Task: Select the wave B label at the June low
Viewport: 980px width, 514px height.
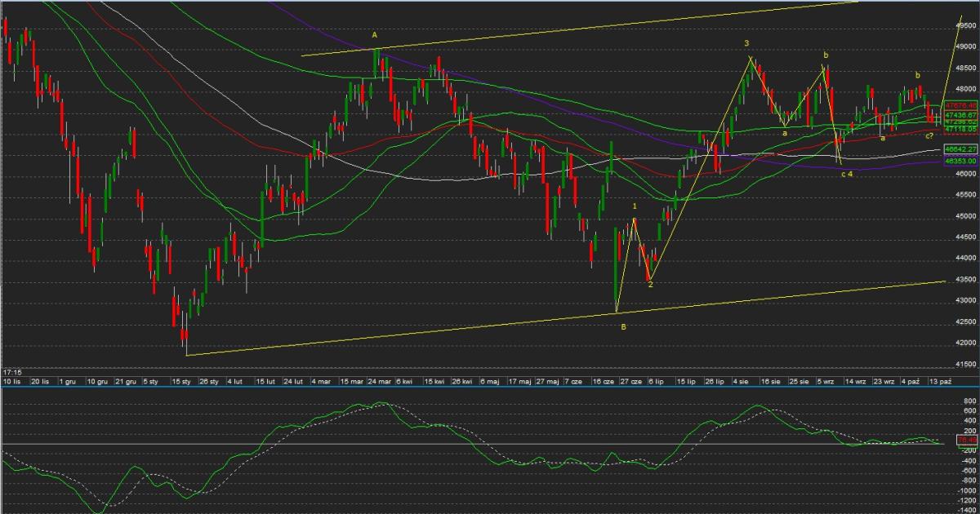Action: point(623,327)
